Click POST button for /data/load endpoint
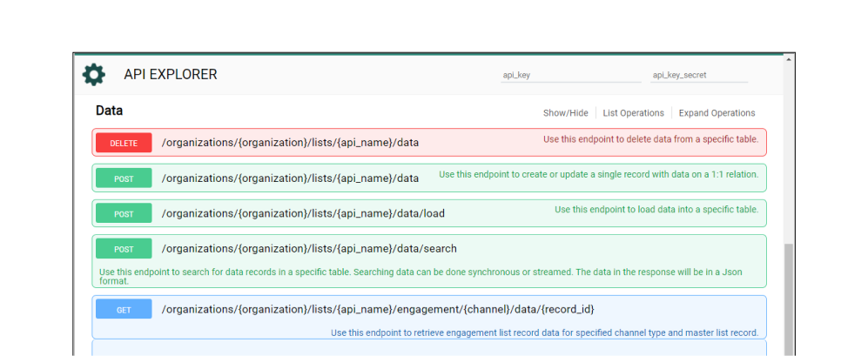 124,214
